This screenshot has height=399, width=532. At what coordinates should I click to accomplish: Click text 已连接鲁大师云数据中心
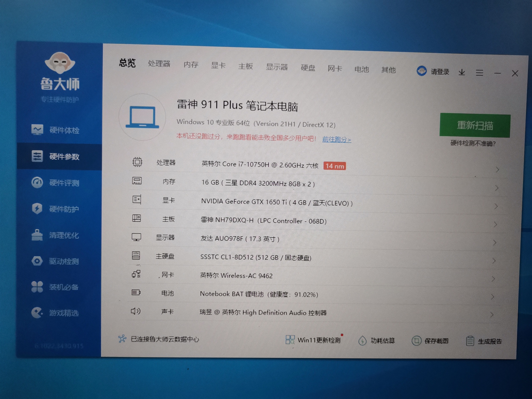pos(165,339)
